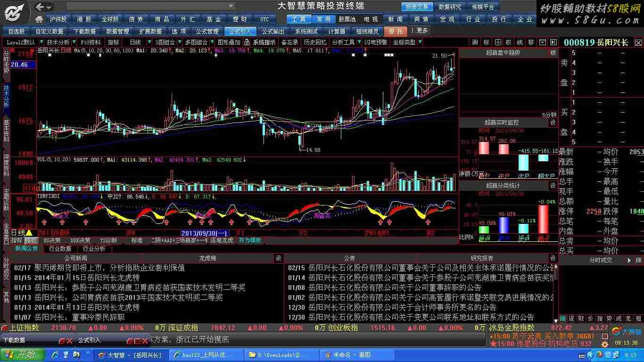Image resolution: width=644 pixels, height=362 pixels.
Task: Select the 全球股 market tab
Action: point(110,19)
